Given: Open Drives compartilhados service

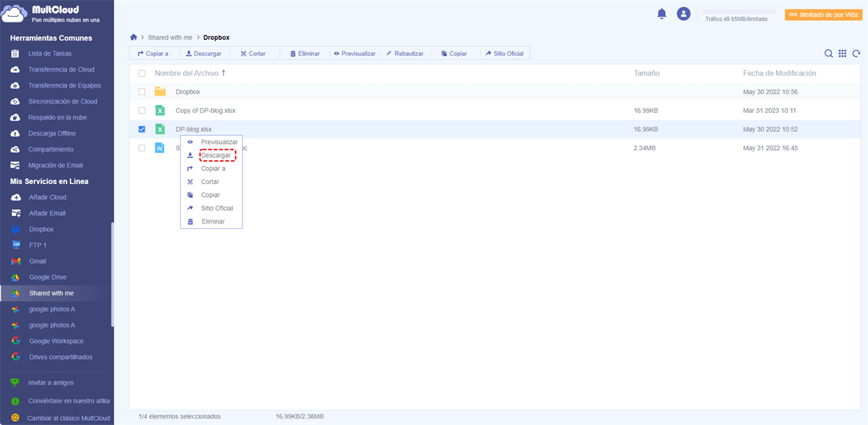Looking at the screenshot, I should click(x=61, y=357).
